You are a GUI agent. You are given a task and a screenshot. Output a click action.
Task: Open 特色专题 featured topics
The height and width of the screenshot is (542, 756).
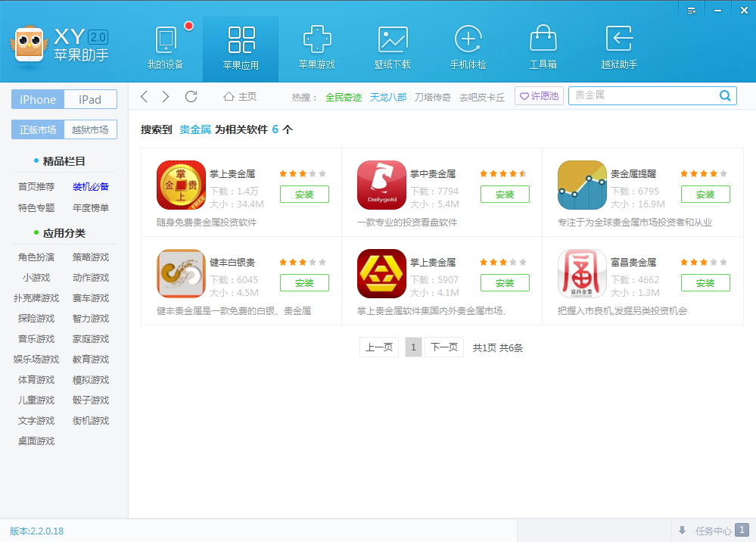[x=36, y=208]
